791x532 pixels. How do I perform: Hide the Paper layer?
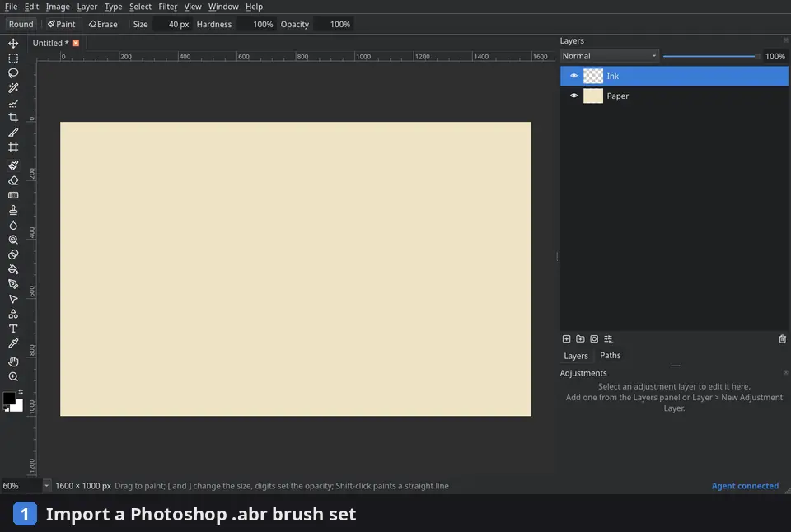[x=573, y=96]
